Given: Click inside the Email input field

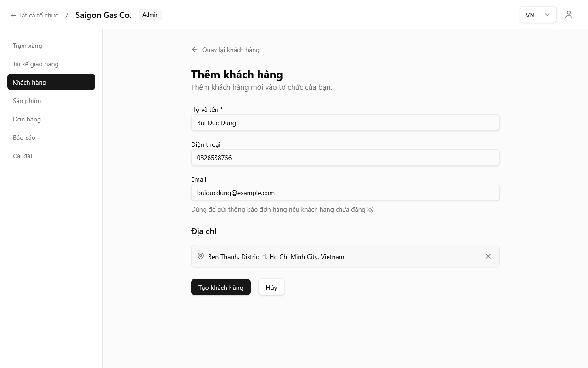Looking at the screenshot, I should (x=345, y=192).
